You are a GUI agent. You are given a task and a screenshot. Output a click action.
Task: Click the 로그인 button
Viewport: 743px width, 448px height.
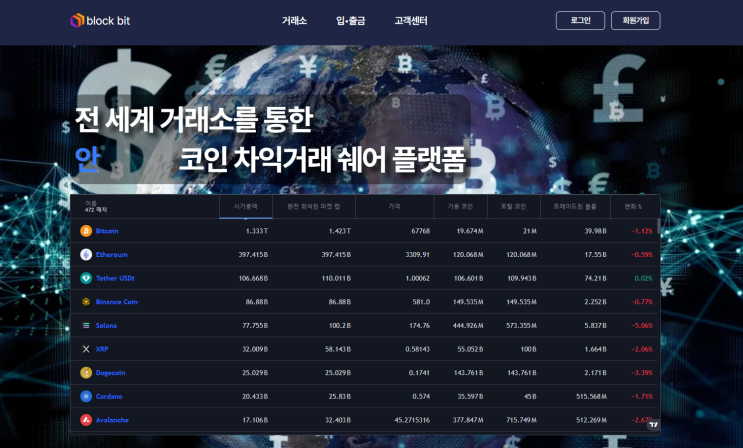pos(580,20)
